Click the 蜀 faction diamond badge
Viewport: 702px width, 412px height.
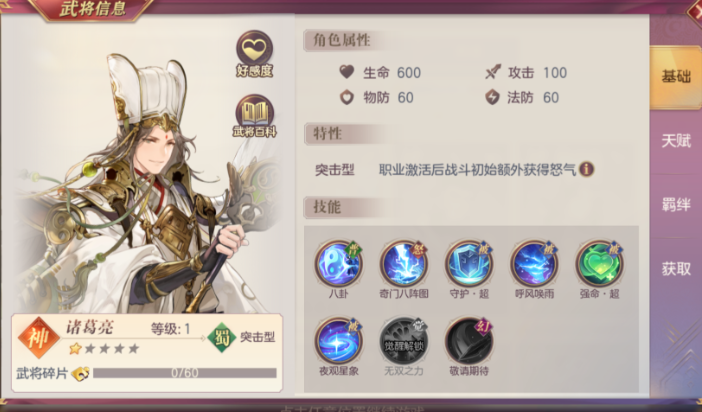pos(222,337)
